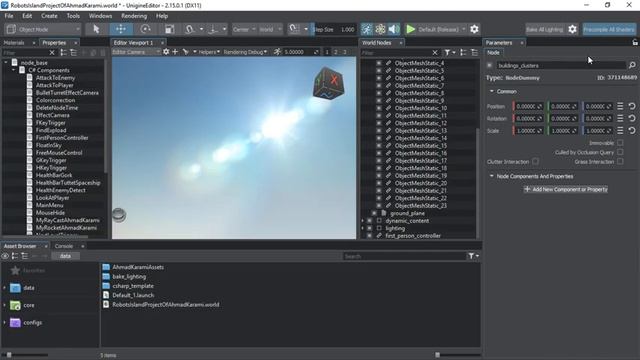Open the Windows menu
The height and width of the screenshot is (360, 640).
pos(100,16)
